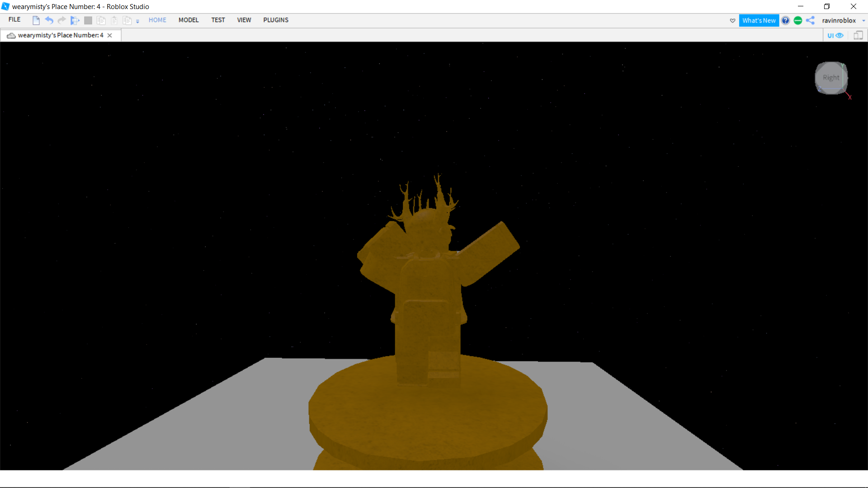Switch to the MODEL ribbon tab
The image size is (868, 488).
coord(189,20)
